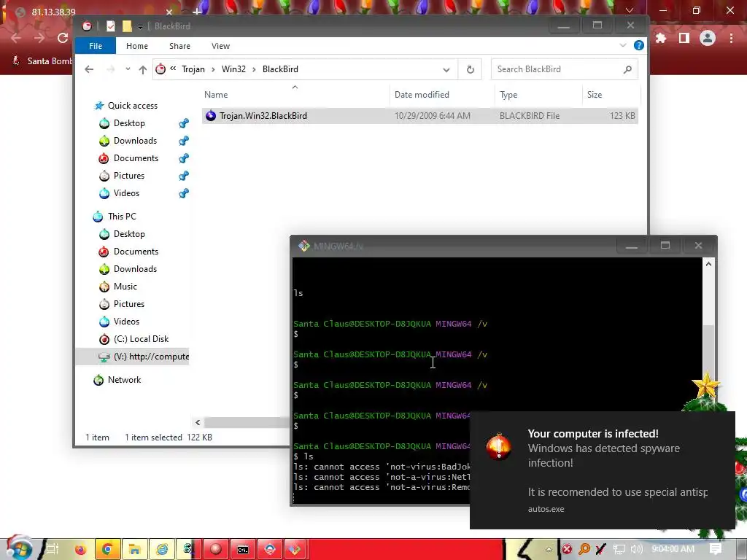This screenshot has width=747, height=560.
Task: Click the search magnifier icon in Explorer
Action: (x=627, y=69)
